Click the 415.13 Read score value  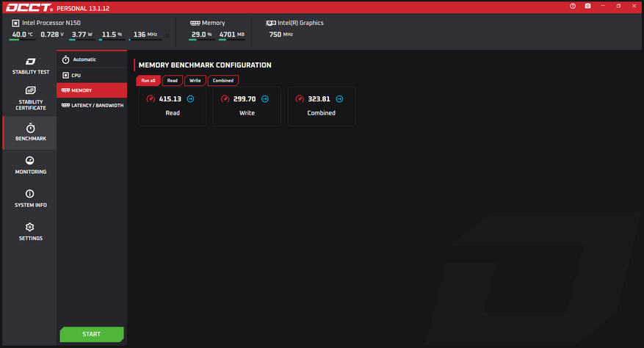[170, 99]
